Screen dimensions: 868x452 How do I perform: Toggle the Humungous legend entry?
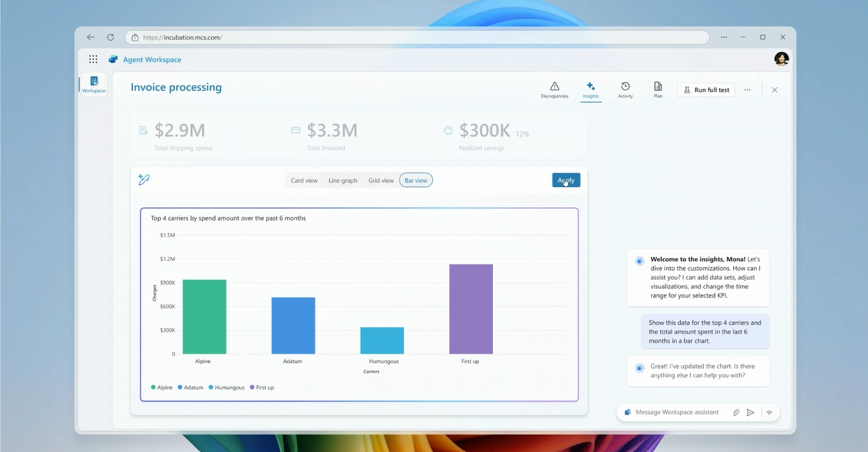(x=226, y=388)
